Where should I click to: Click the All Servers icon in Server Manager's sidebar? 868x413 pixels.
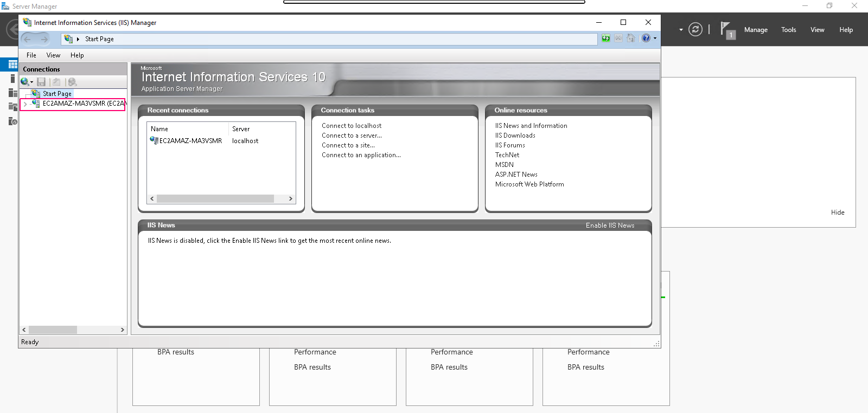pos(13,93)
